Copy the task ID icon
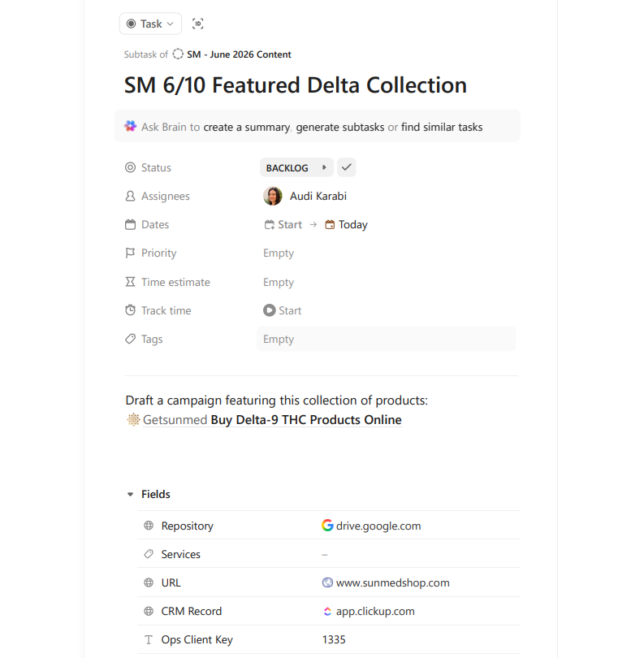 tap(197, 24)
